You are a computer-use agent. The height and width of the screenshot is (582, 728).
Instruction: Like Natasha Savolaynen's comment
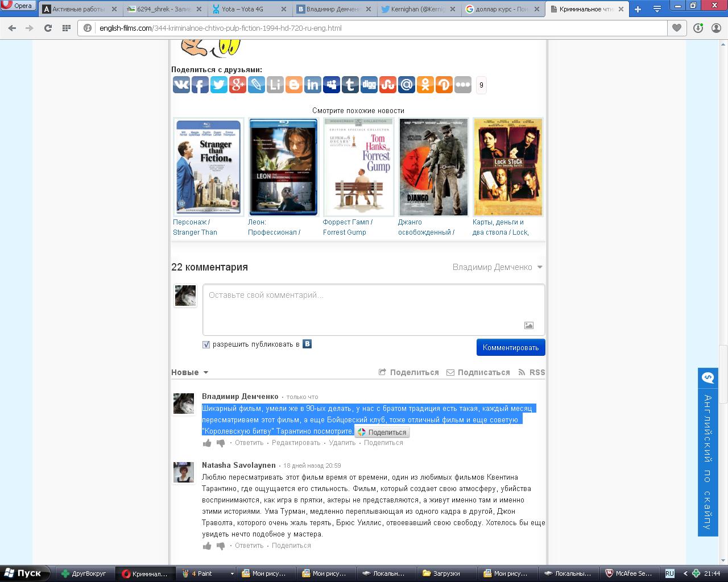207,546
